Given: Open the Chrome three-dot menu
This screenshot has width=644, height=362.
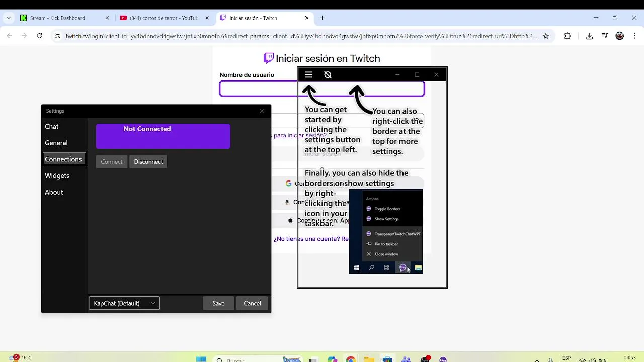Looking at the screenshot, I should click(x=634, y=36).
